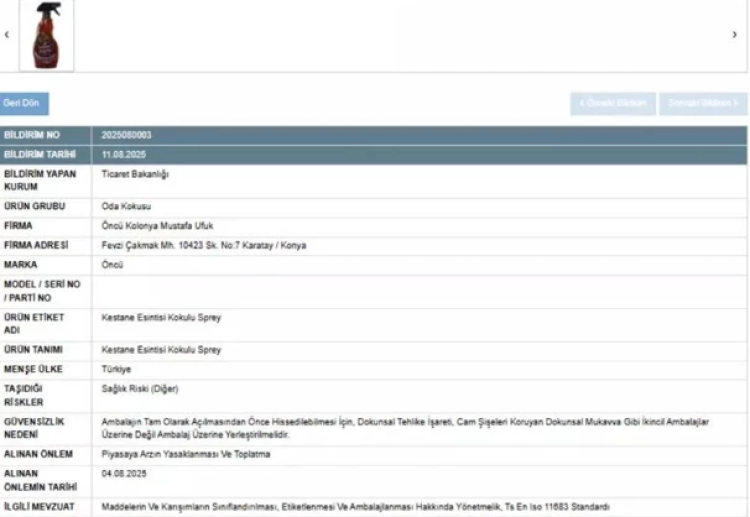Click the Oda Kokusu product group value
This screenshot has height=517, width=750.
(126, 206)
